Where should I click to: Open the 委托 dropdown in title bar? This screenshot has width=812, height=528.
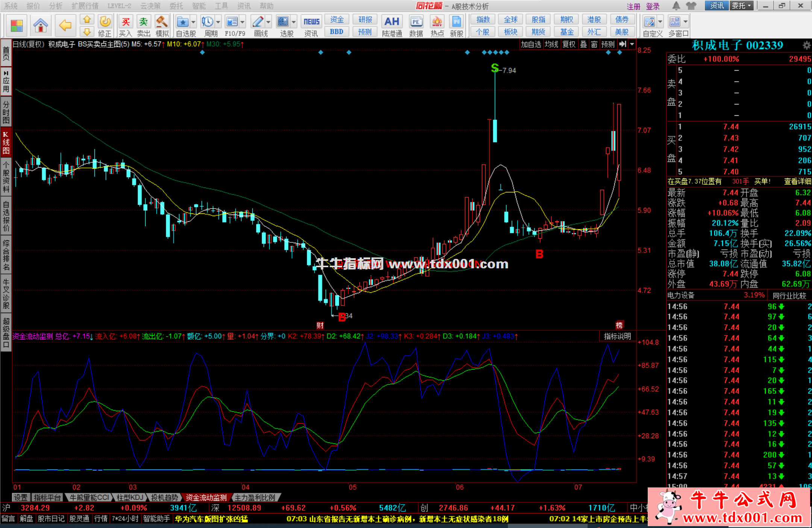tap(742, 6)
